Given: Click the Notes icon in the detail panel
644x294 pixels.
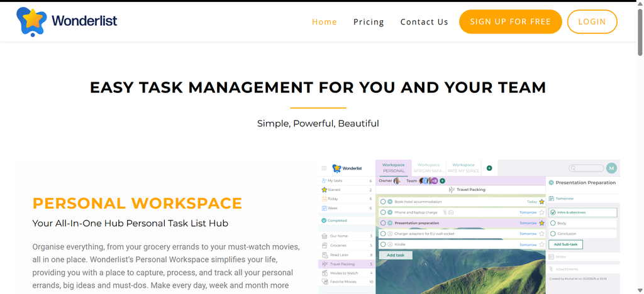Looking at the screenshot, I should [552, 257].
